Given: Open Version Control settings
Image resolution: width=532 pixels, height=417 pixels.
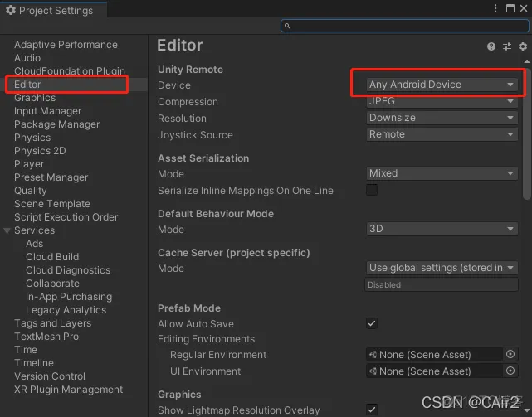Looking at the screenshot, I should [50, 376].
